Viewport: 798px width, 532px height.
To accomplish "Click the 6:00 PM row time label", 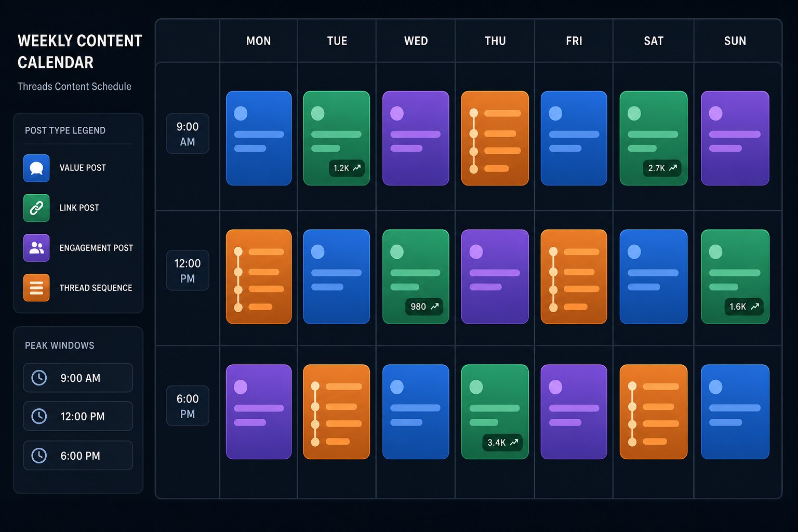I will [188, 406].
